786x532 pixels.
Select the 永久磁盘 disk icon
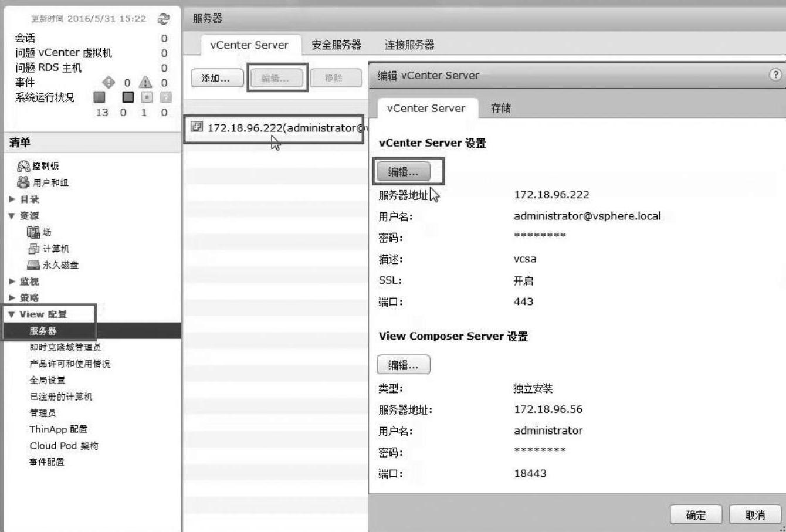[33, 265]
